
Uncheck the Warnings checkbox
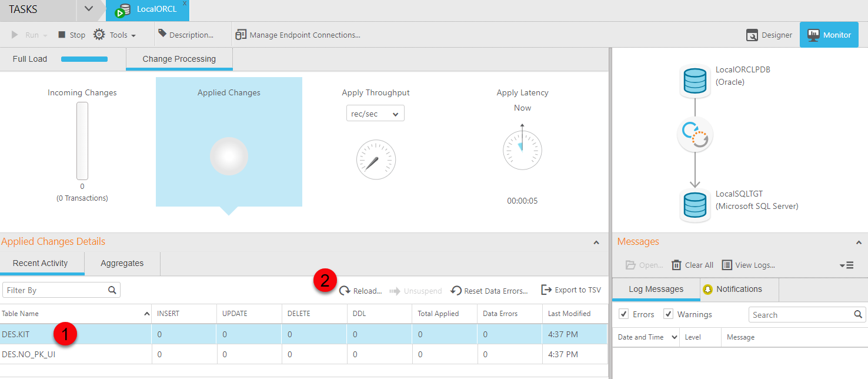(x=668, y=314)
